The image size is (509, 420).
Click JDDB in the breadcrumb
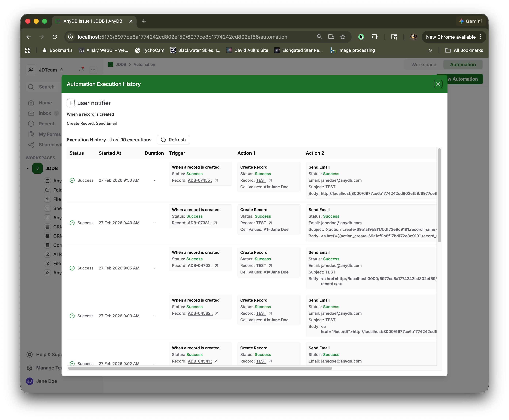pyautogui.click(x=121, y=65)
